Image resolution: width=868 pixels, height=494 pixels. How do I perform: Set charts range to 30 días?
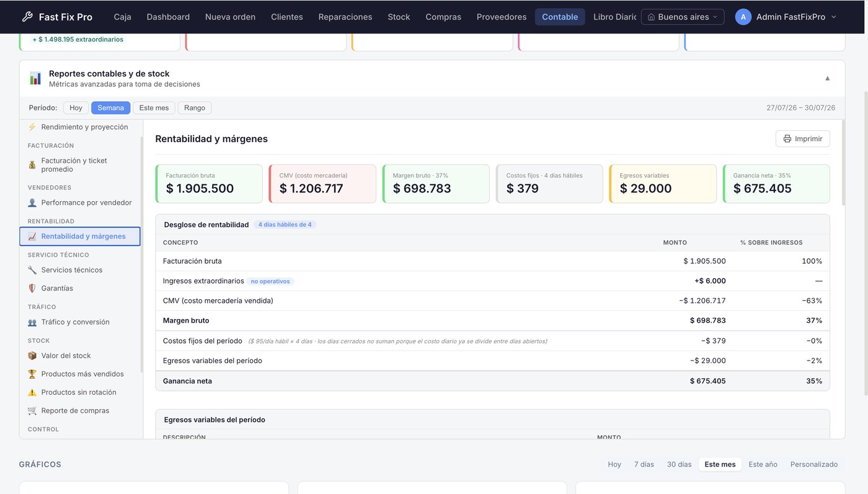click(680, 464)
